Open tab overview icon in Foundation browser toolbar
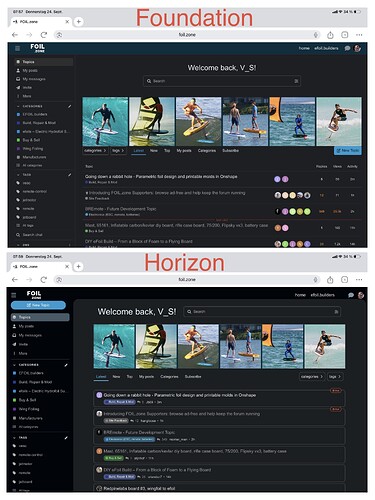The image size is (375, 500). coord(345,35)
